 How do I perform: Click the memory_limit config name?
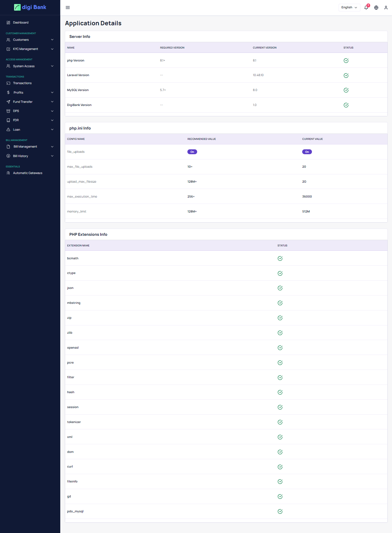pyautogui.click(x=77, y=212)
